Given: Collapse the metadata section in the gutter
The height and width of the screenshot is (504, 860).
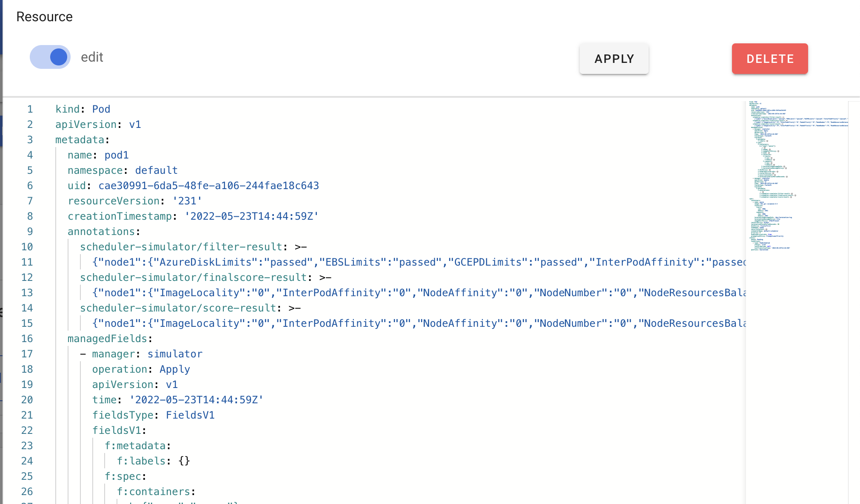Looking at the screenshot, I should [x=45, y=139].
